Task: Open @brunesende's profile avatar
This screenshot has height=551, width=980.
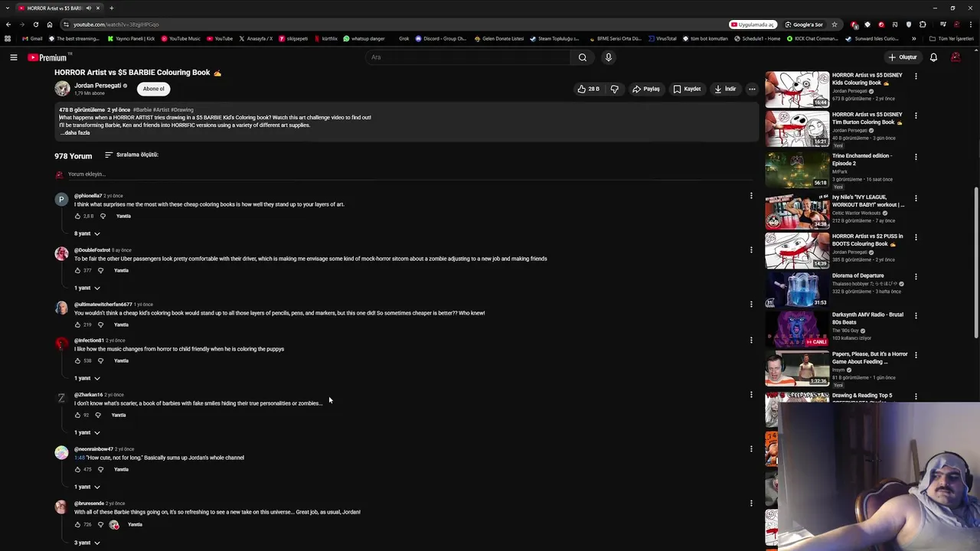Action: (x=61, y=507)
